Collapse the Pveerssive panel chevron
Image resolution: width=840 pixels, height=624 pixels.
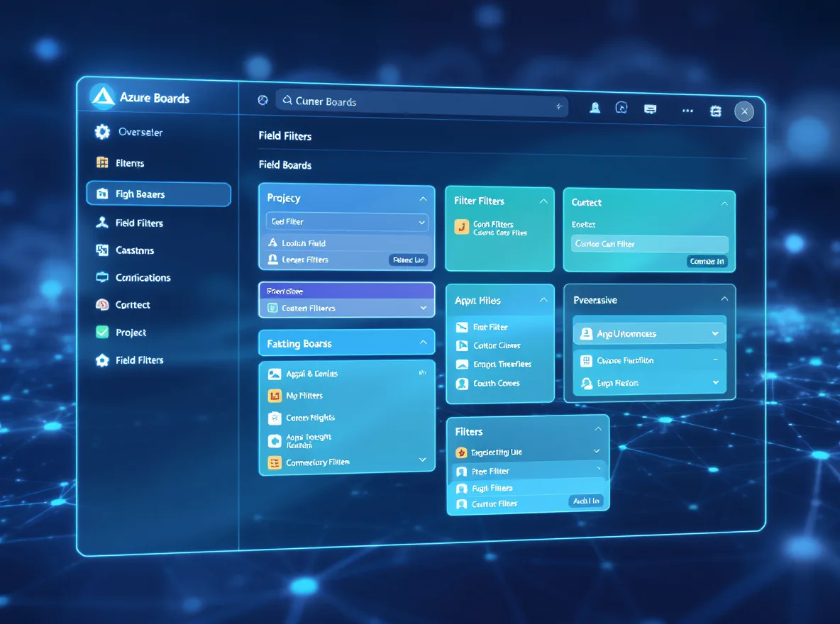click(x=724, y=299)
